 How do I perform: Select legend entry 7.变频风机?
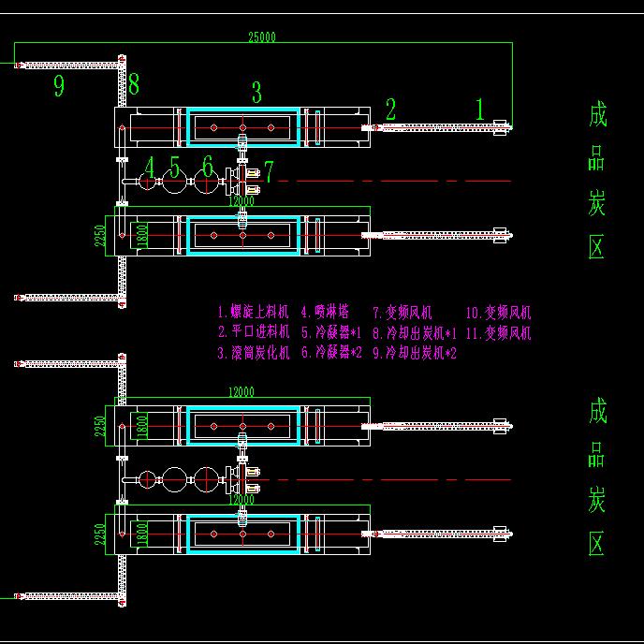402,313
